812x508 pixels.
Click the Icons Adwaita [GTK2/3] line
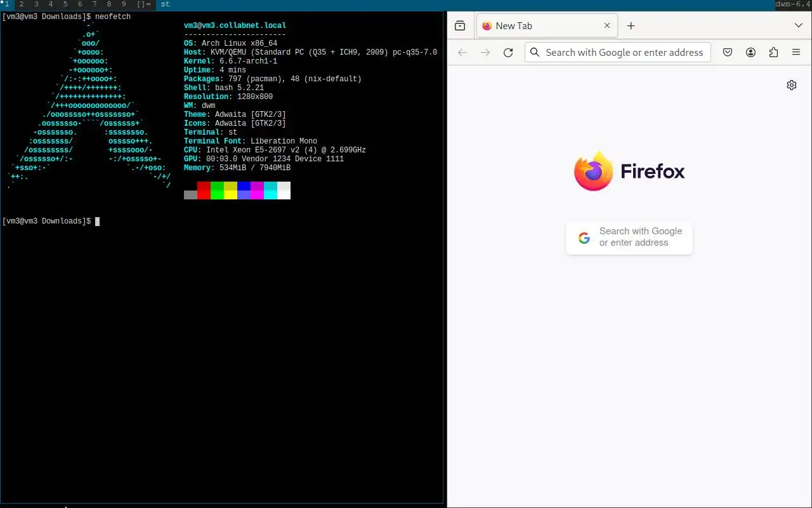pos(235,123)
